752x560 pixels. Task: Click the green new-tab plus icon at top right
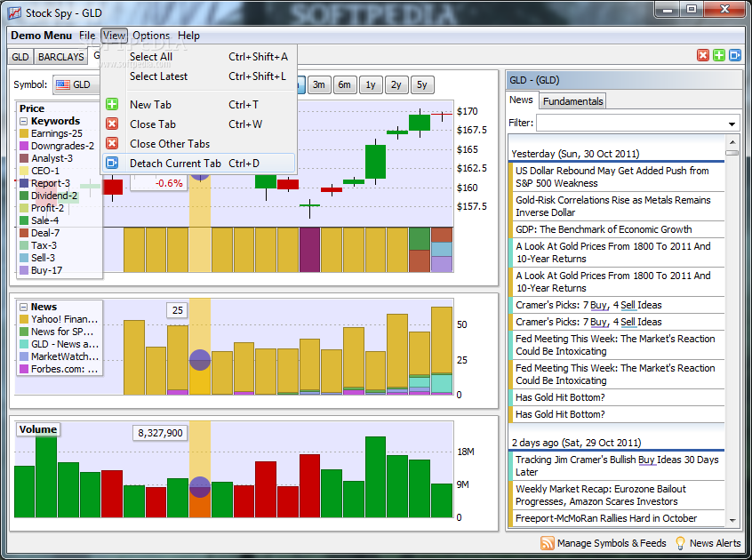[x=719, y=55]
